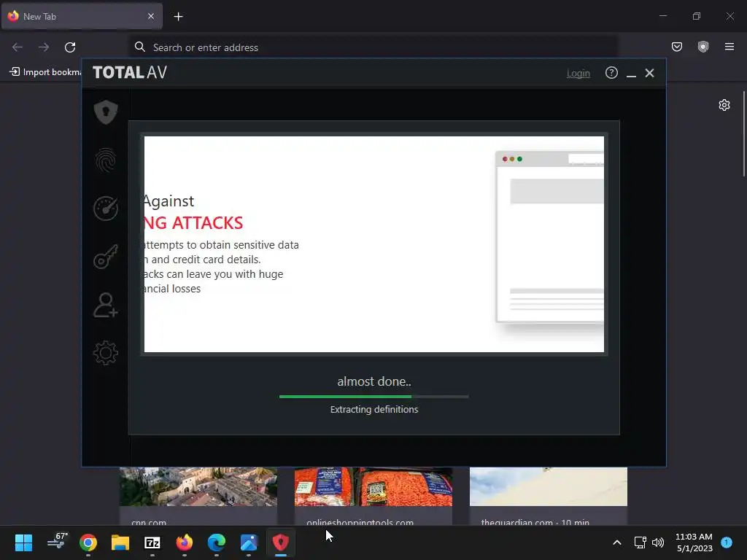Screen dimensions: 747x560
Task: Open the fingerprint privacy section in TotalAV
Action: coord(105,160)
